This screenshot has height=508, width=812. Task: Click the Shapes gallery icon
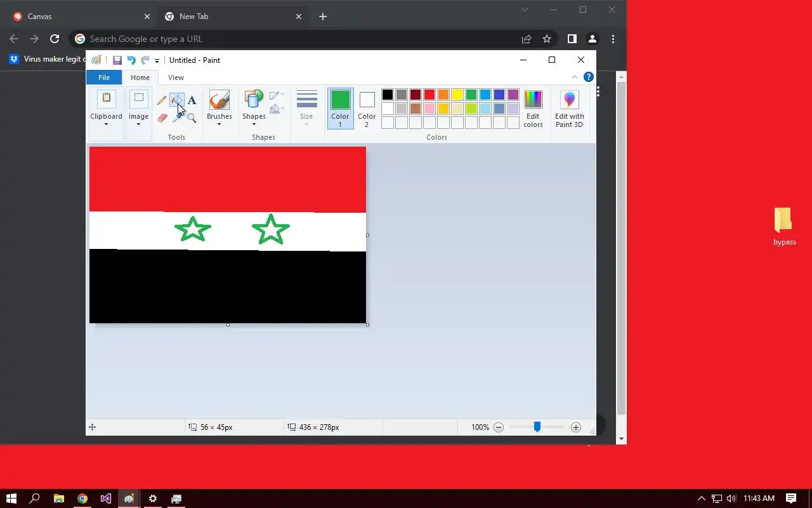254,100
